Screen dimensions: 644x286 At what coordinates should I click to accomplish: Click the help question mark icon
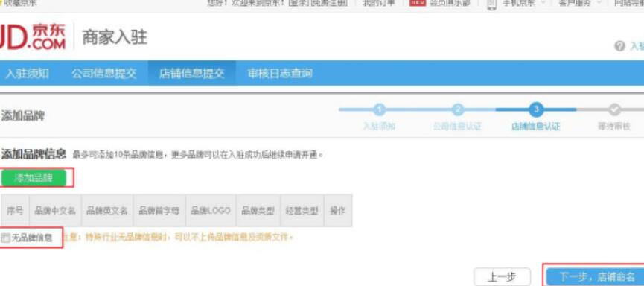619,46
